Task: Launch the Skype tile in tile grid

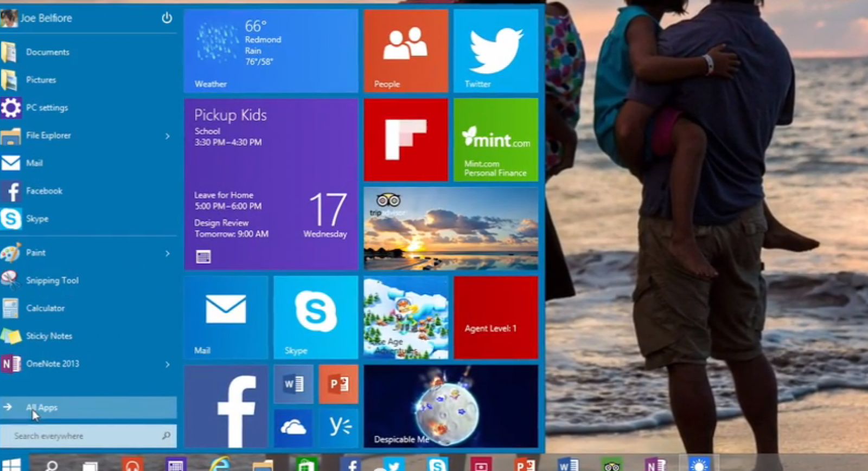Action: tap(316, 318)
